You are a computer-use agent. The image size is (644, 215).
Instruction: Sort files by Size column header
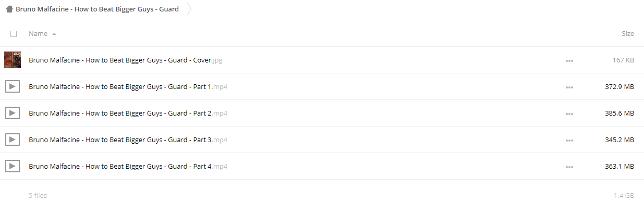pyautogui.click(x=628, y=34)
